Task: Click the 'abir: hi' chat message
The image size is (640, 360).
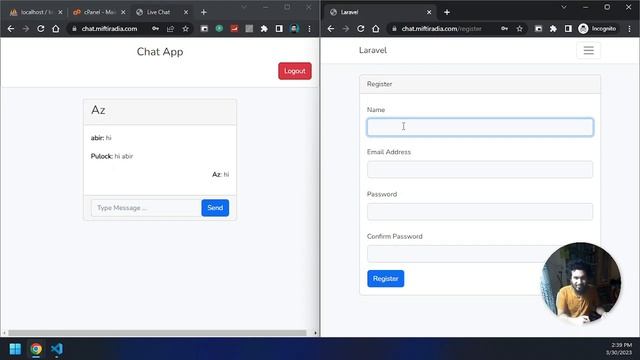Action: pos(101,138)
